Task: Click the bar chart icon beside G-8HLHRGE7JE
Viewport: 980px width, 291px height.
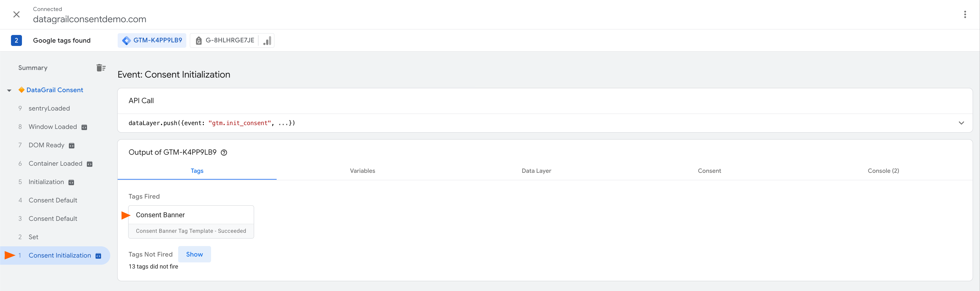Action: pyautogui.click(x=267, y=40)
